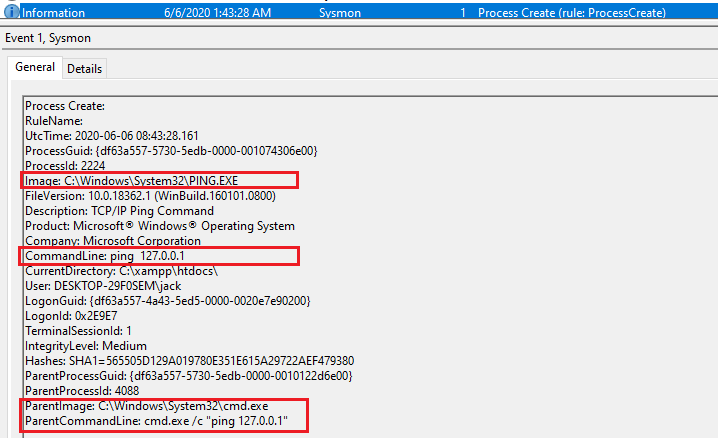Viewport: 718px width, 438px height.
Task: Select the UtcTime 2020-06-06 08:43:28.161 line
Action: (112, 136)
